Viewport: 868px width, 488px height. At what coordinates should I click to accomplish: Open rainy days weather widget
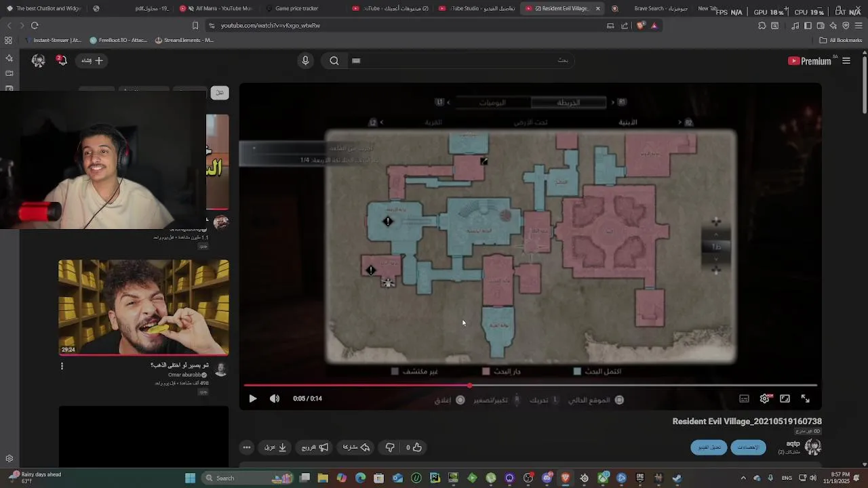[35, 478]
